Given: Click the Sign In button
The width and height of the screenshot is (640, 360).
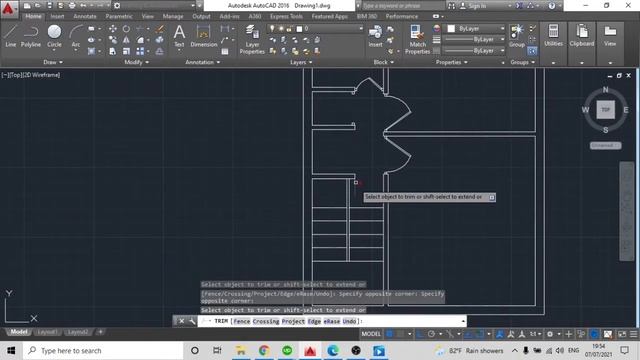Looking at the screenshot, I should (x=473, y=6).
